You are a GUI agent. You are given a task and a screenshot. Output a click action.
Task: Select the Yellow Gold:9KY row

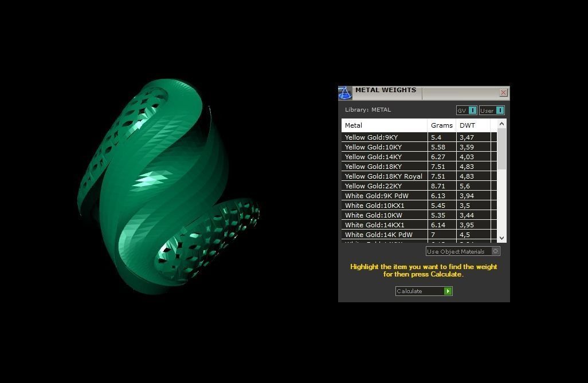(x=419, y=137)
